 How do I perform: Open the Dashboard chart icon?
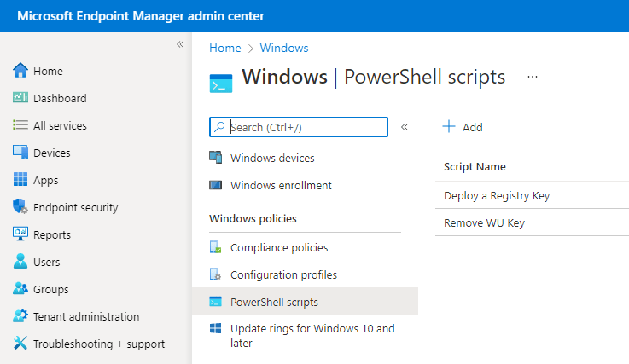point(20,98)
